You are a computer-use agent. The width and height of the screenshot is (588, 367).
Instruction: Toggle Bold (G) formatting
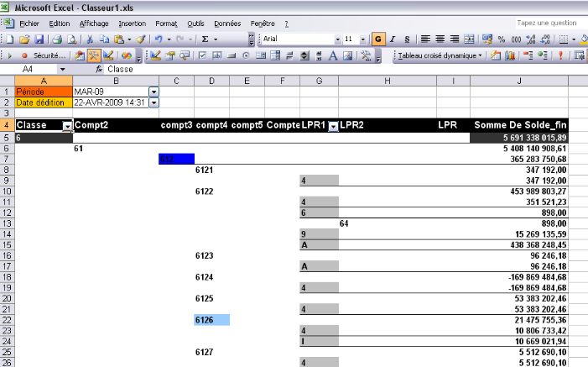tap(379, 39)
